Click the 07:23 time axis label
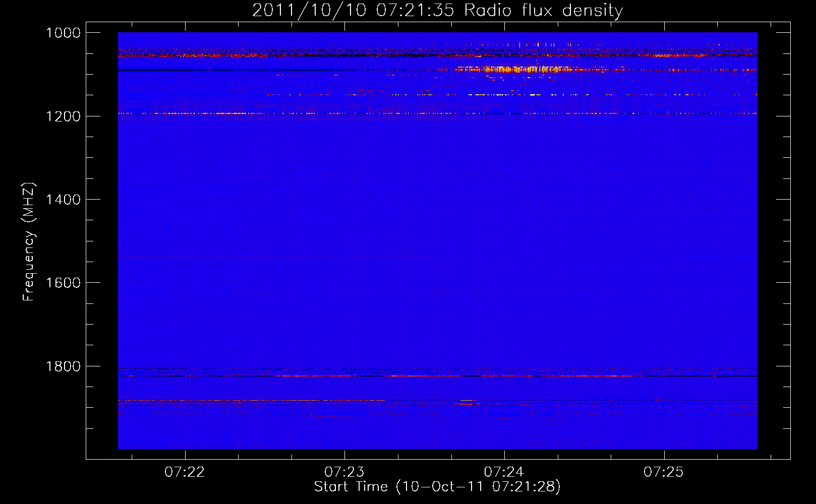816x504 pixels. 344,472
